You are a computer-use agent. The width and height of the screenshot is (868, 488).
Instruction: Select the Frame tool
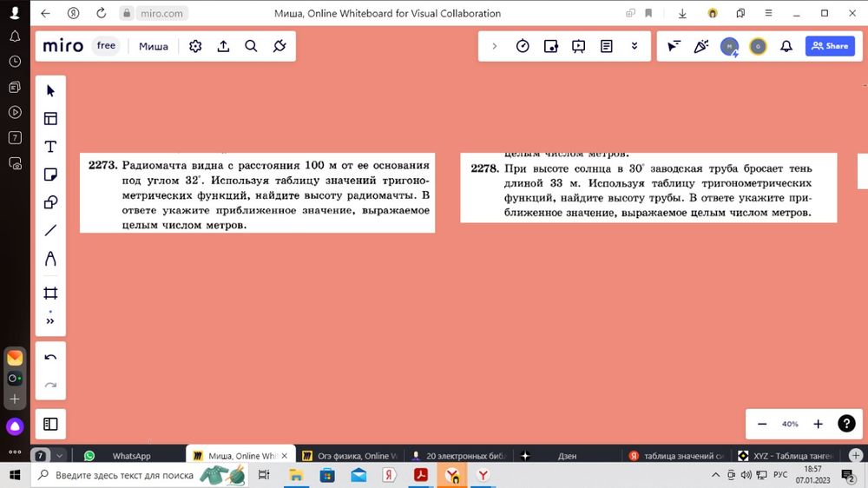(x=50, y=293)
